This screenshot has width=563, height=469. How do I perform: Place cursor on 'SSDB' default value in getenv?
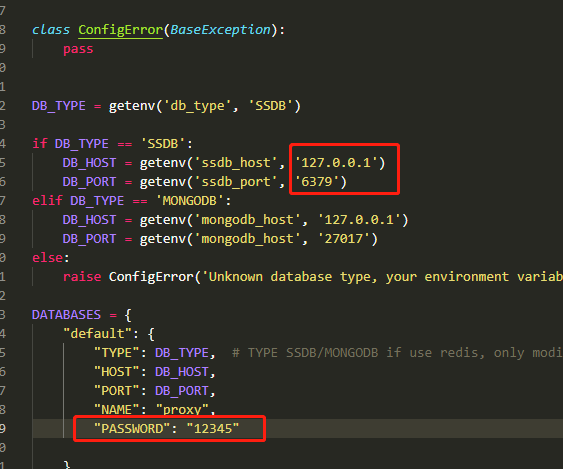pos(271,106)
